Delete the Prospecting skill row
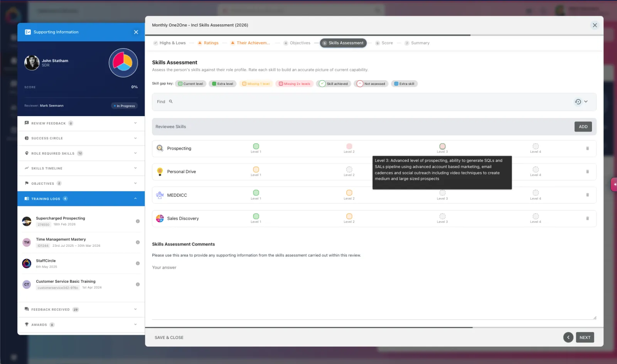Image resolution: width=617 pixels, height=364 pixels. [587, 148]
